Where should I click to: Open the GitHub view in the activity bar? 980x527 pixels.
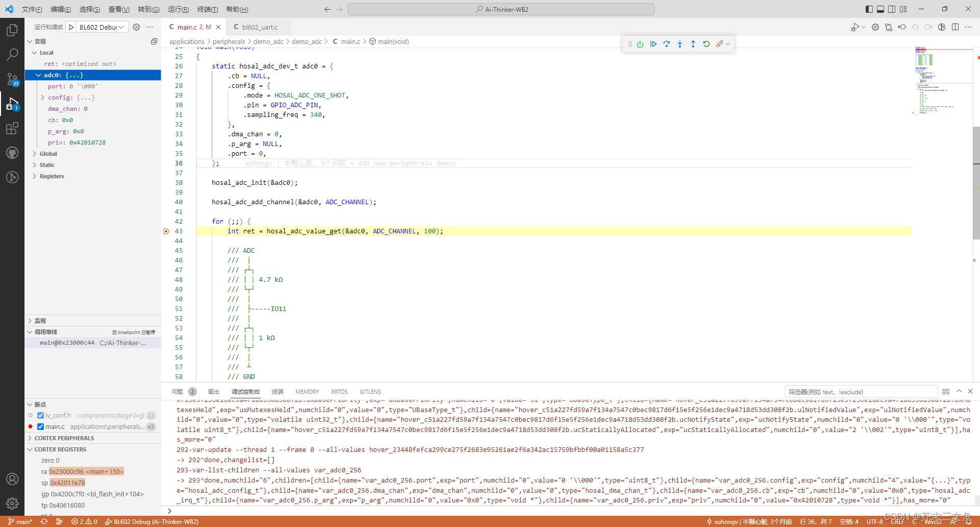[x=12, y=153]
